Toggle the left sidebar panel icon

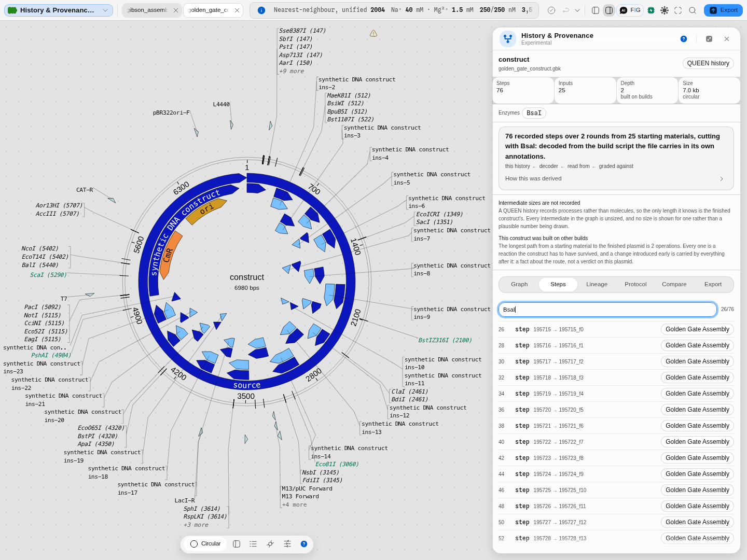click(596, 10)
